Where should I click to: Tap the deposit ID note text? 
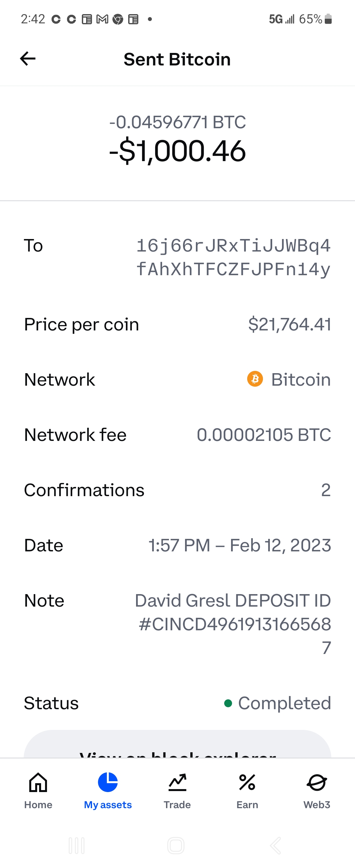pos(233,624)
